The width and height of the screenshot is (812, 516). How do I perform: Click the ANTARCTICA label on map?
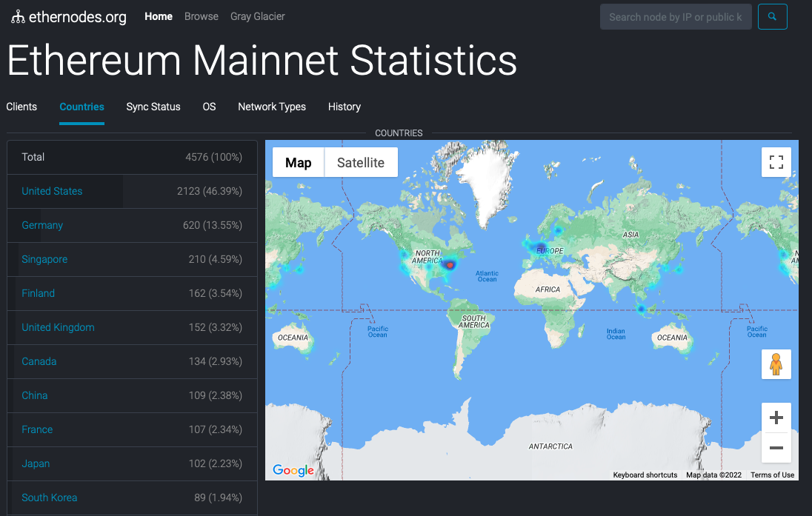(550, 446)
